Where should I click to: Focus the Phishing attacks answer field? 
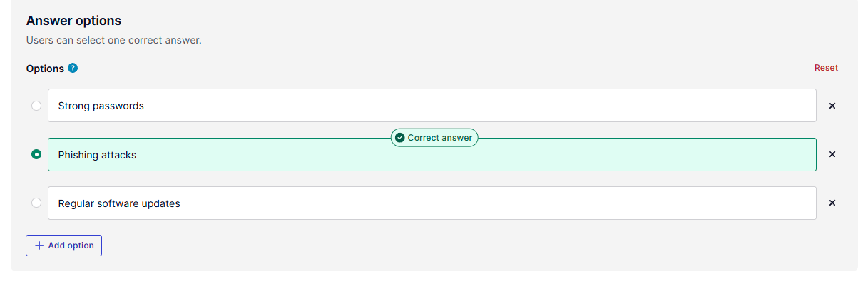432,154
